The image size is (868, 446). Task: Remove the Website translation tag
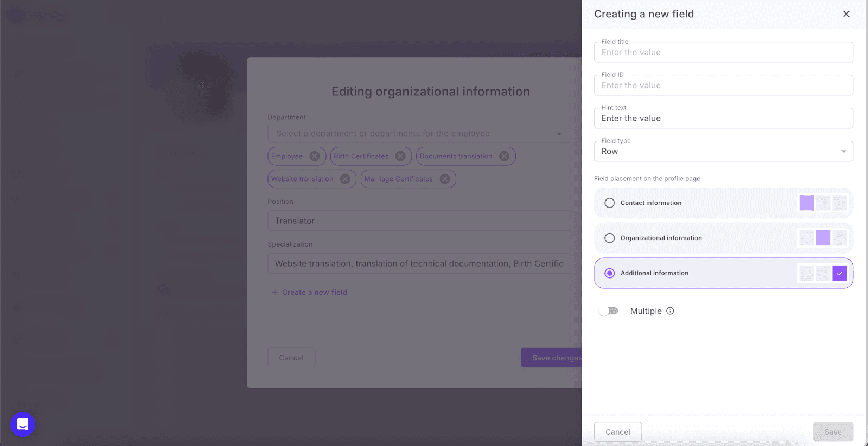point(345,179)
